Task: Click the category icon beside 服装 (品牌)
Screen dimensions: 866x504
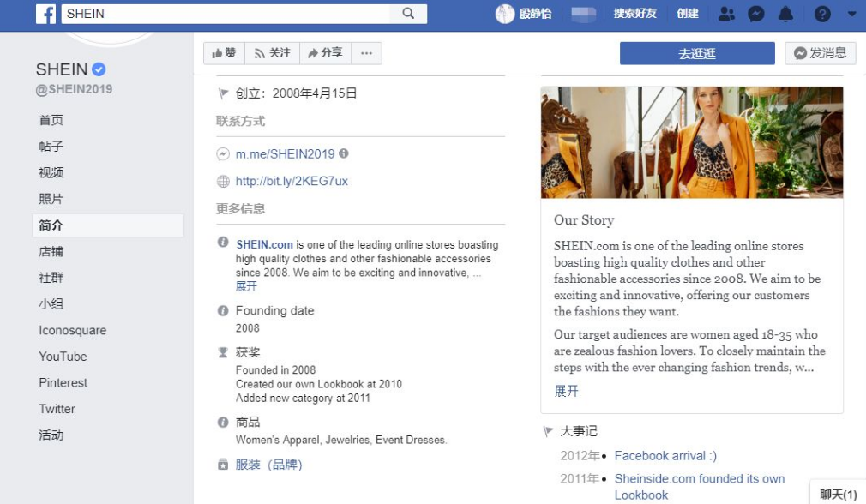Action: [223, 465]
